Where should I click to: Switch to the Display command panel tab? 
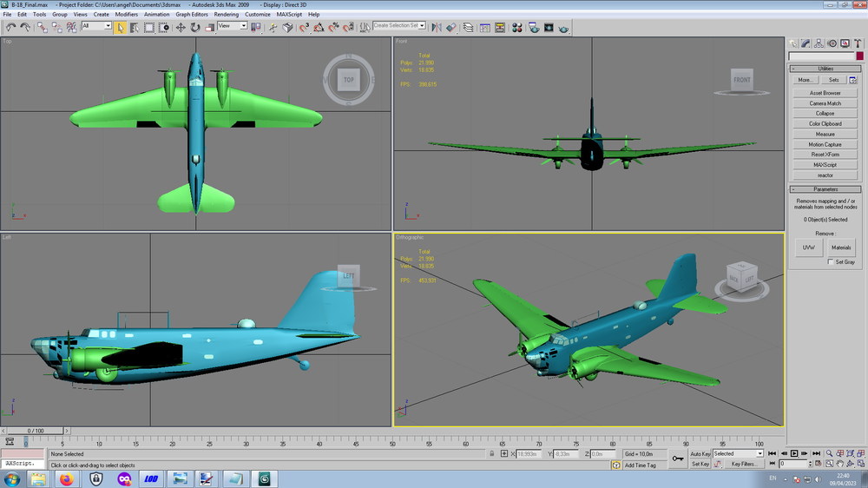click(845, 43)
